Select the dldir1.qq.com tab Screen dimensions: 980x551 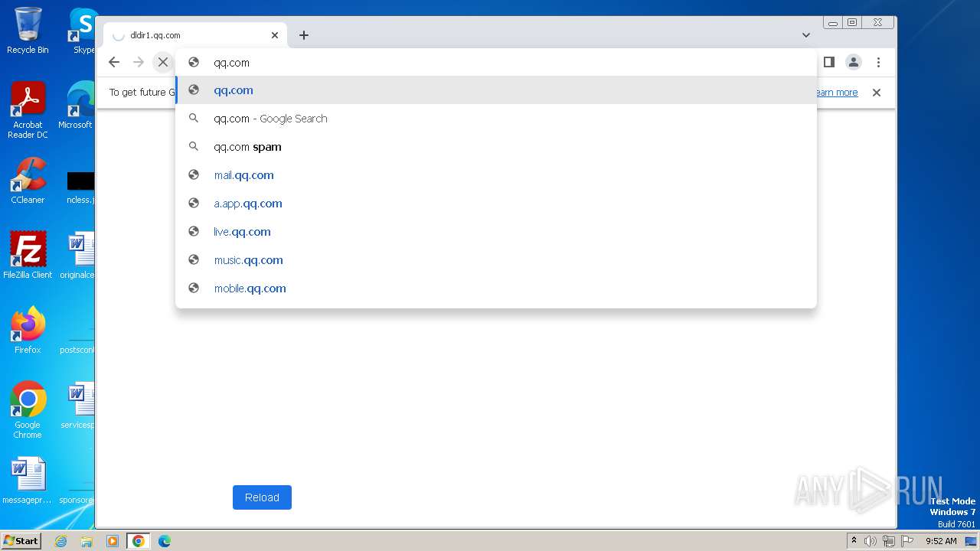[x=195, y=35]
